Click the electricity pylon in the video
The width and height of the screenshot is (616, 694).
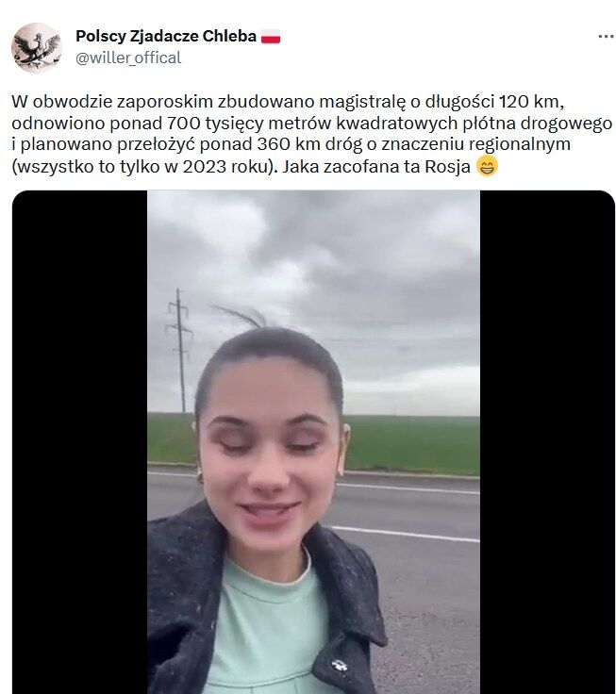coord(179,350)
